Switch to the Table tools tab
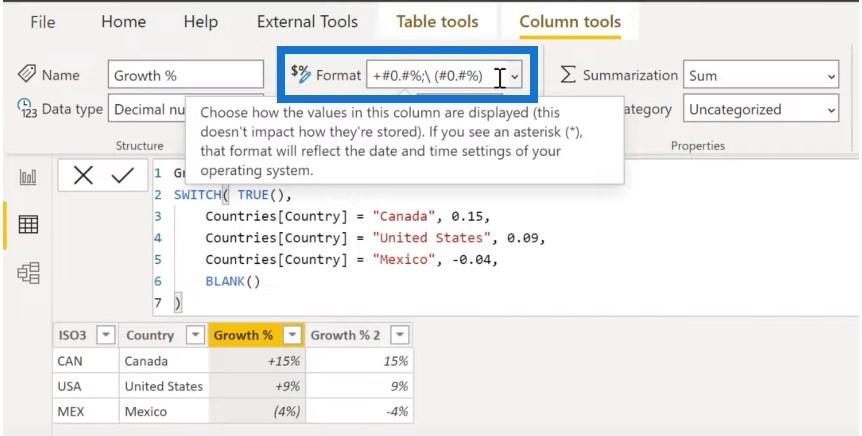This screenshot has height=436, width=862. (x=438, y=22)
